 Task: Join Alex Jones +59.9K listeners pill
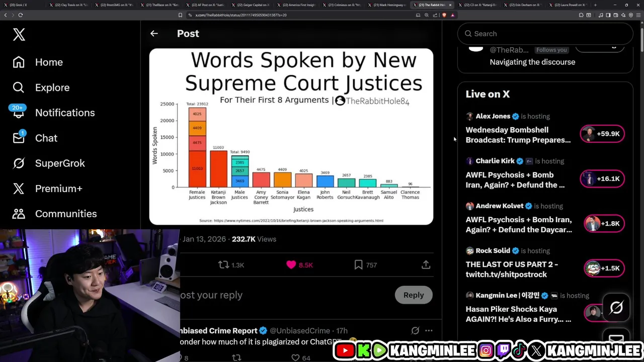coord(602,134)
